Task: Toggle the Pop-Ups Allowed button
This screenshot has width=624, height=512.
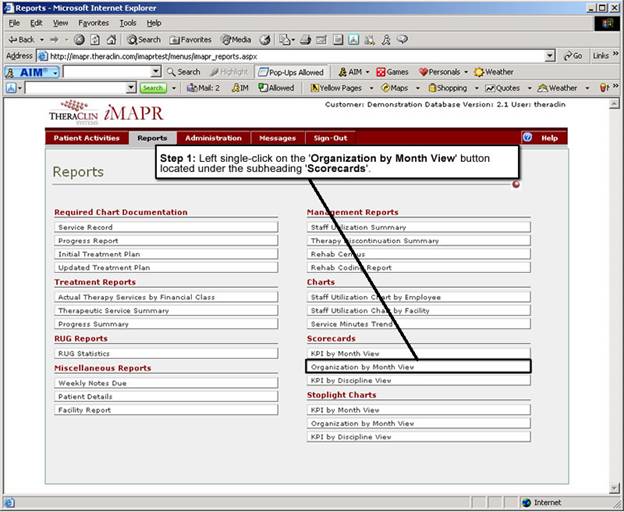Action: 291,72
